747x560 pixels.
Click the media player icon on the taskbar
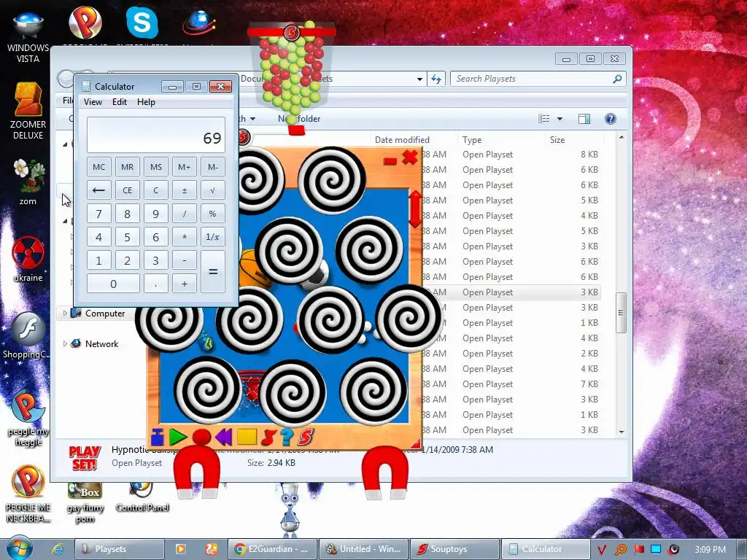181,549
